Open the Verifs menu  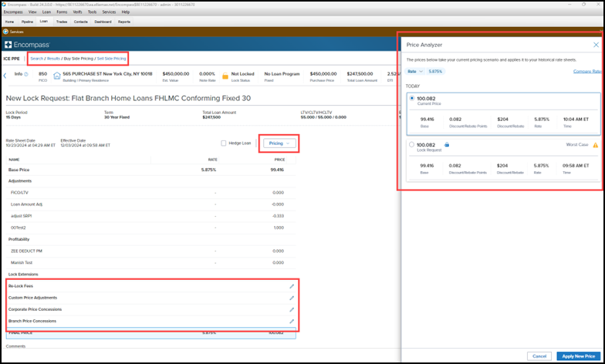pyautogui.click(x=77, y=12)
